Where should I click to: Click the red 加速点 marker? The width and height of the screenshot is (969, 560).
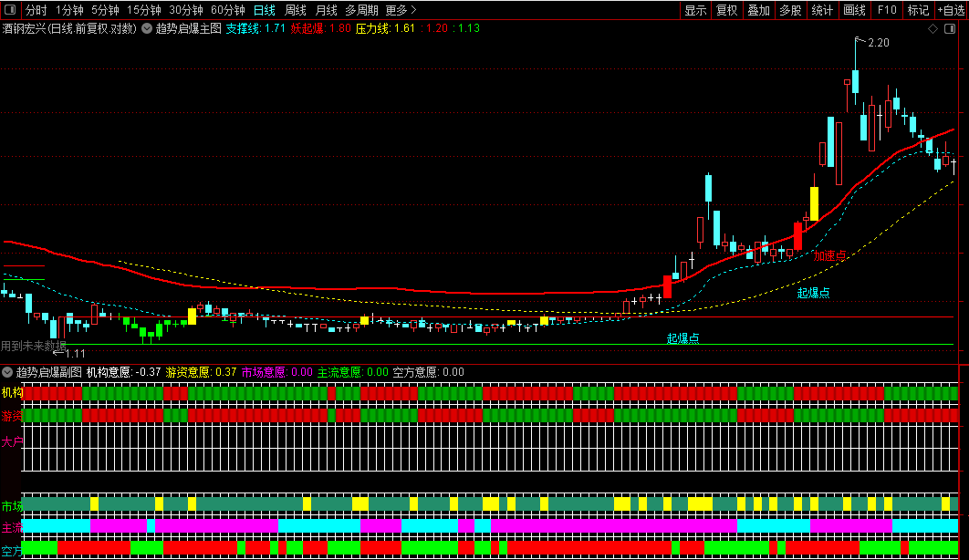pyautogui.click(x=830, y=255)
